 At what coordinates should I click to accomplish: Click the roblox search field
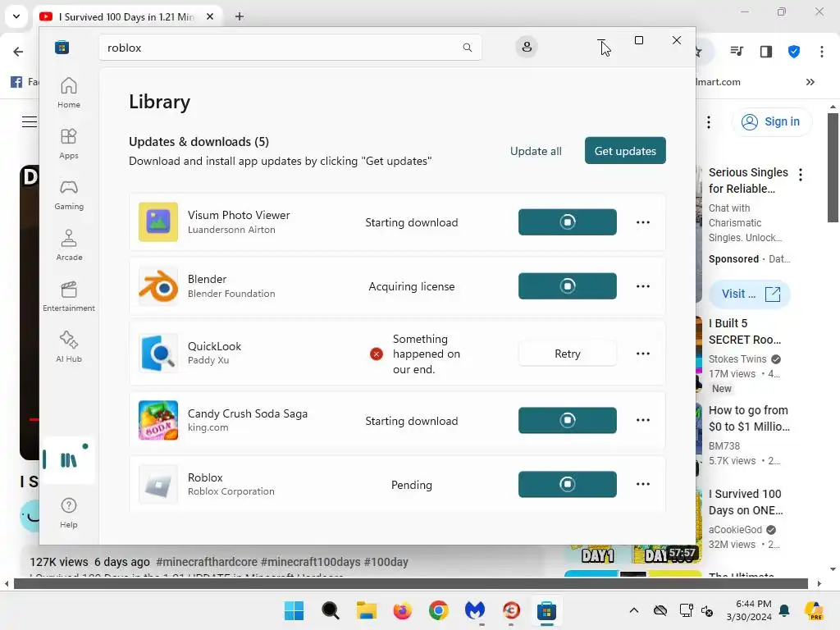290,48
